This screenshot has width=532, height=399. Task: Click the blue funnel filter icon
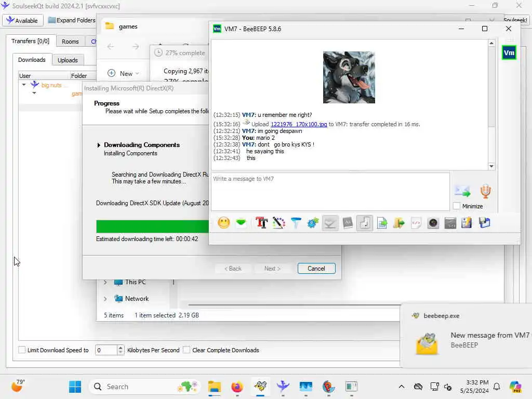[x=296, y=223]
